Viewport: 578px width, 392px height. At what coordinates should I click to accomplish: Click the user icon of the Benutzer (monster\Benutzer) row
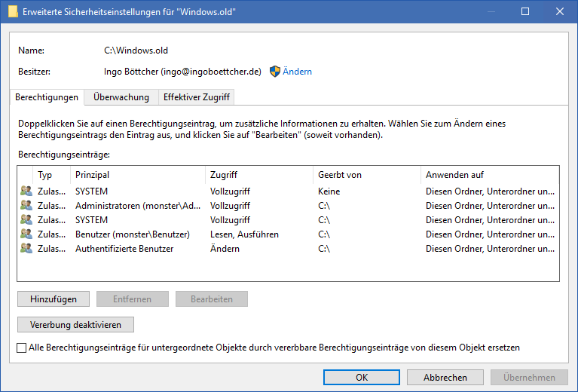click(26, 234)
